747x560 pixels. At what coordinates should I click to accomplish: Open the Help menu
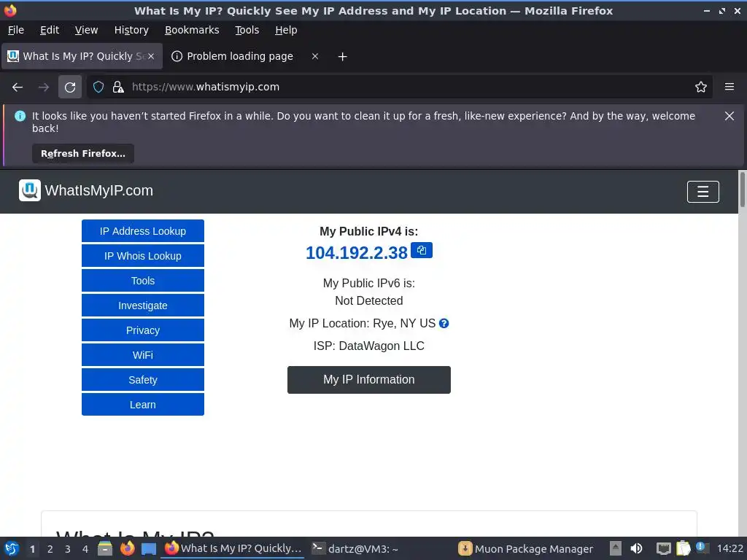point(286,30)
